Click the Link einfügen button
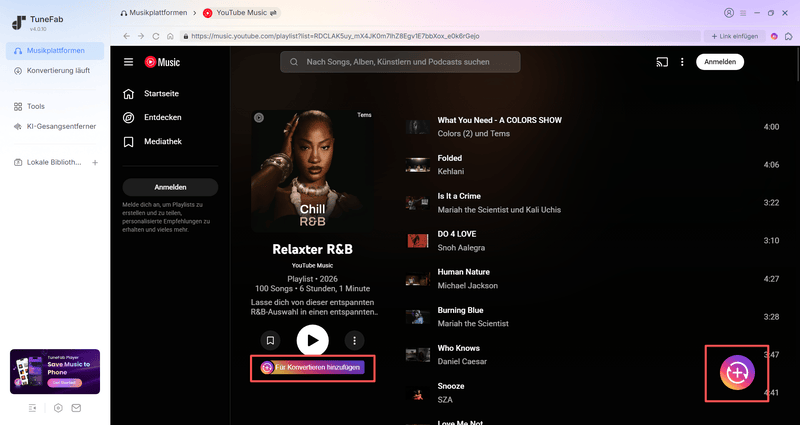800x425 pixels. [735, 36]
